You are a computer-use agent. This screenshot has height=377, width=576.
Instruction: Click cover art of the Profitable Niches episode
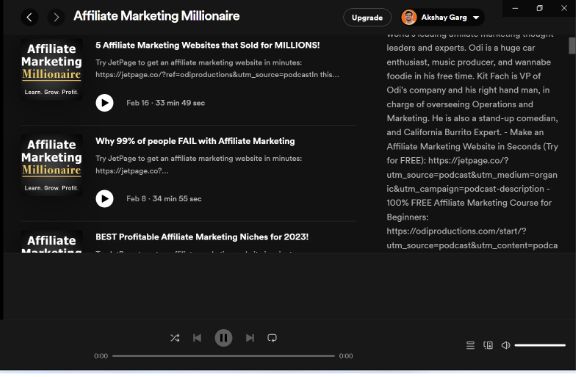click(x=51, y=242)
